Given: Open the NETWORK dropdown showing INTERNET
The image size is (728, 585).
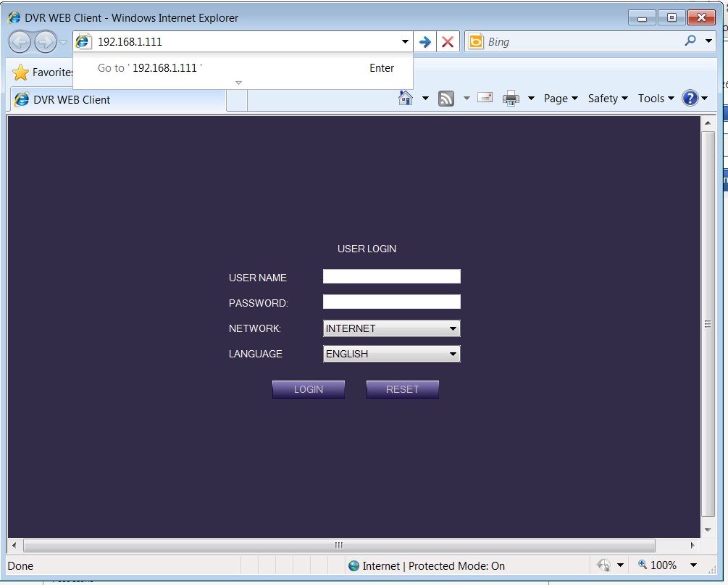Looking at the screenshot, I should coord(392,328).
